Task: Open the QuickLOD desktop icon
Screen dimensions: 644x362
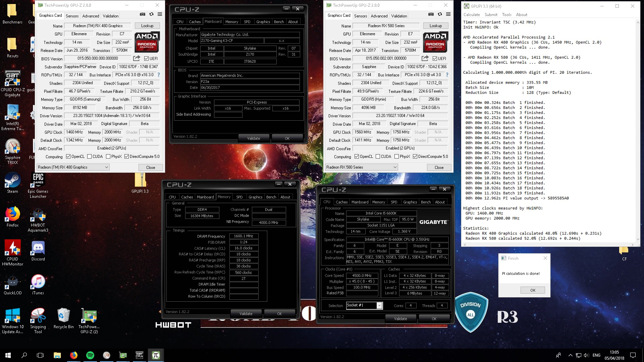Action: click(13, 285)
